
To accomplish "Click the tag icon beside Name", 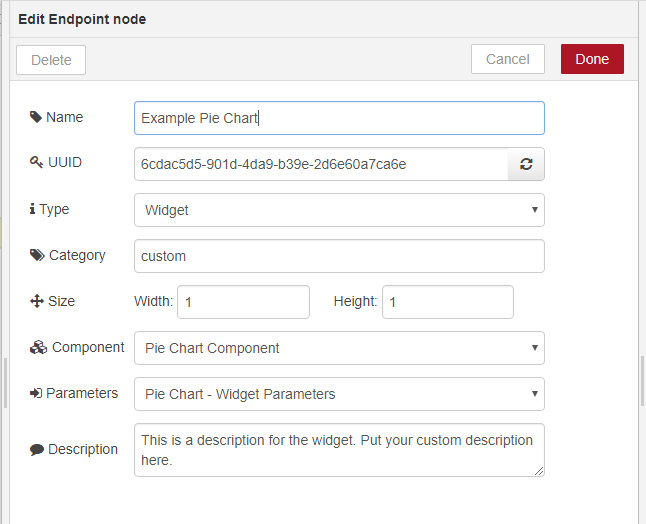I will coord(36,117).
